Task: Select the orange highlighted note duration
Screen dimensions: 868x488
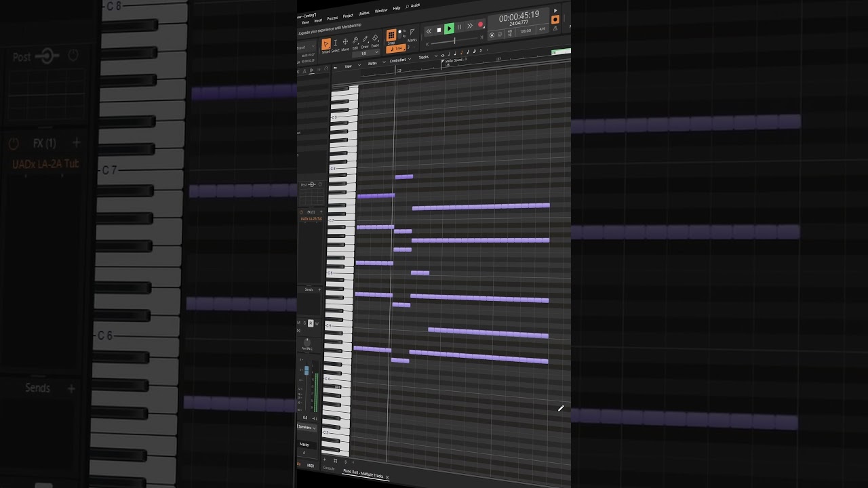Action: click(461, 52)
